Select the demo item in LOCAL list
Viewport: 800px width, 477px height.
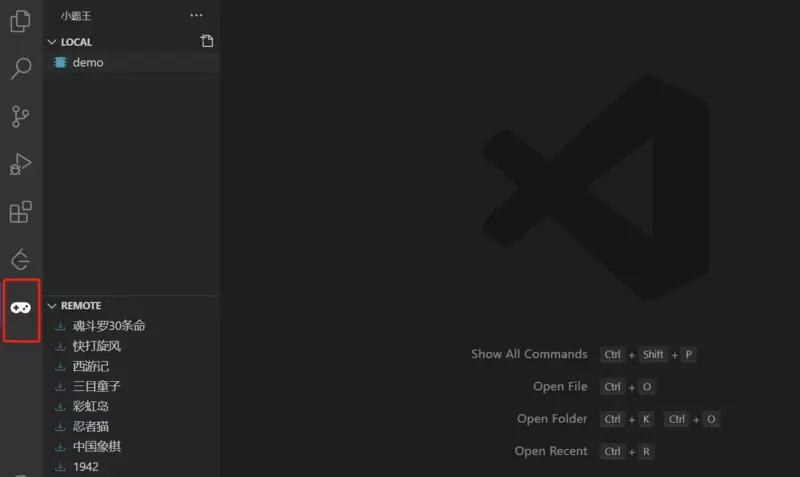[87, 62]
